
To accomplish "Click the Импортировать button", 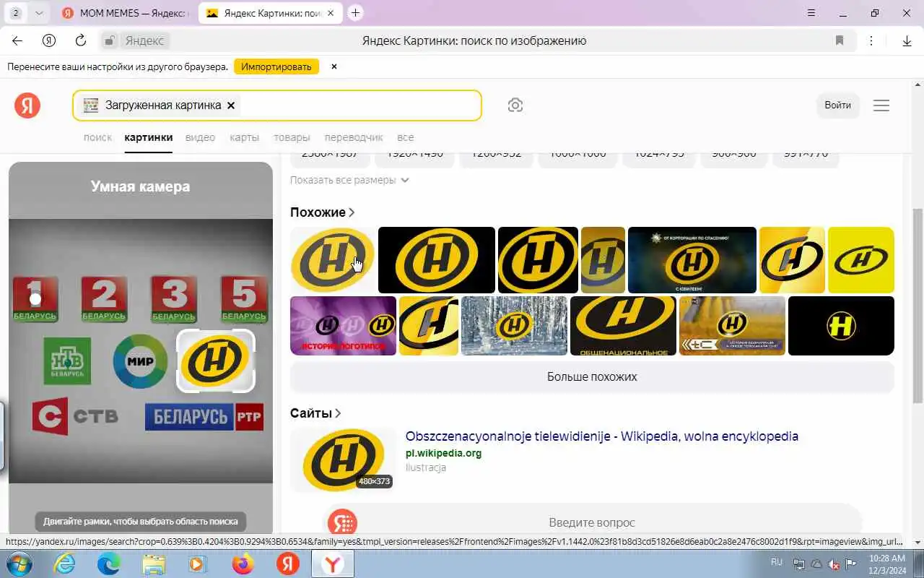I will point(276,66).
